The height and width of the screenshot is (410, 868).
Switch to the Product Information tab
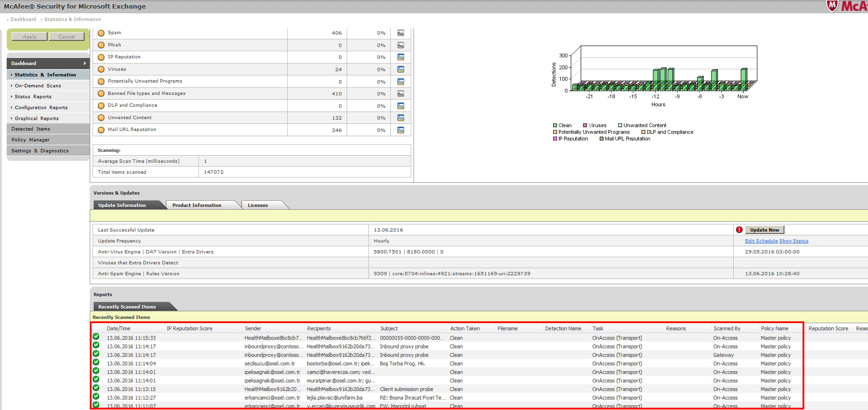[x=197, y=205]
